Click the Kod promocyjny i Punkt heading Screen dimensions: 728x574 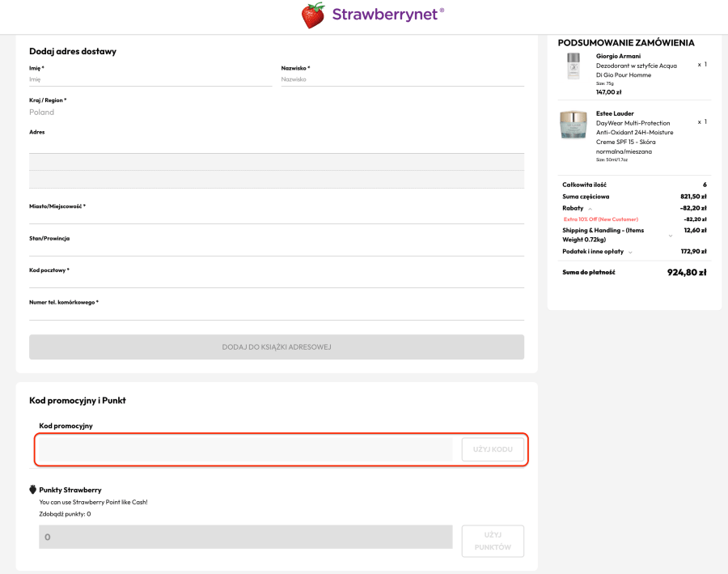tap(78, 400)
